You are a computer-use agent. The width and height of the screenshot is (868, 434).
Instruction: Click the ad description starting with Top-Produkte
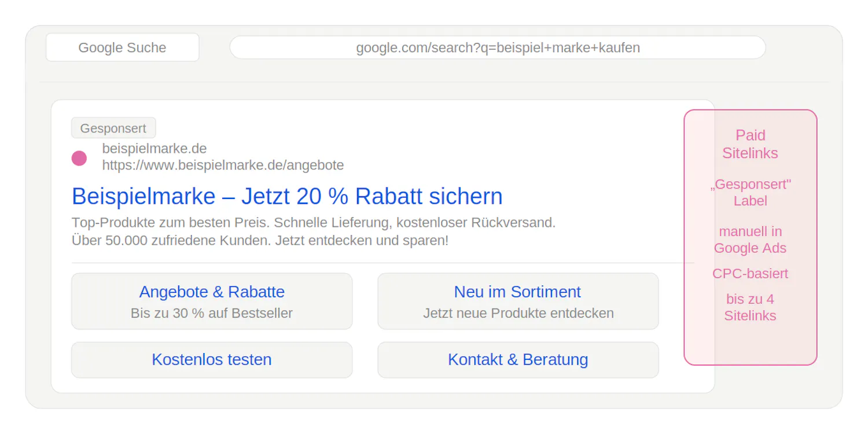(314, 223)
